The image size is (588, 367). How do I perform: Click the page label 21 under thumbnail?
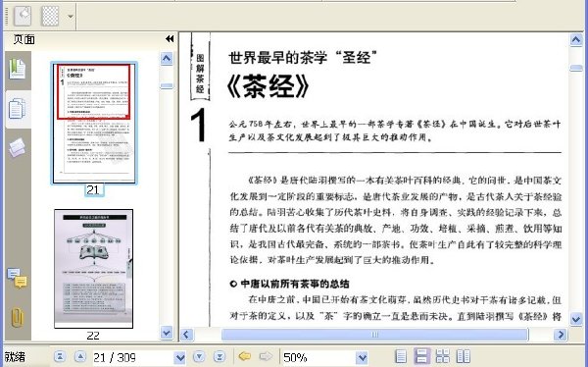[93, 190]
